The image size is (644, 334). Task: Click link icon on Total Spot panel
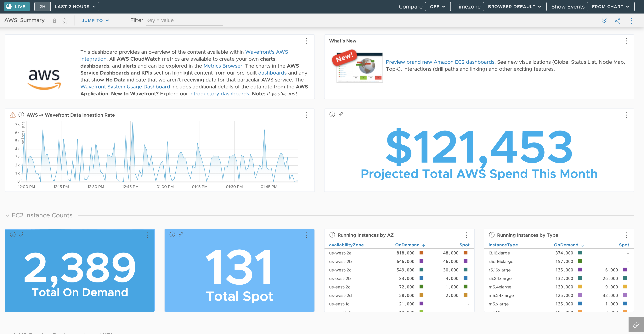point(181,234)
